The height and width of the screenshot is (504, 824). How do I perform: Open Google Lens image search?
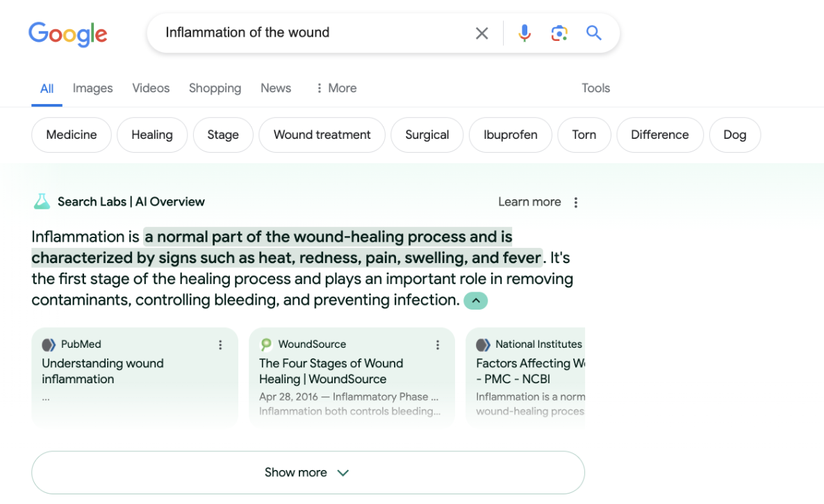tap(559, 33)
